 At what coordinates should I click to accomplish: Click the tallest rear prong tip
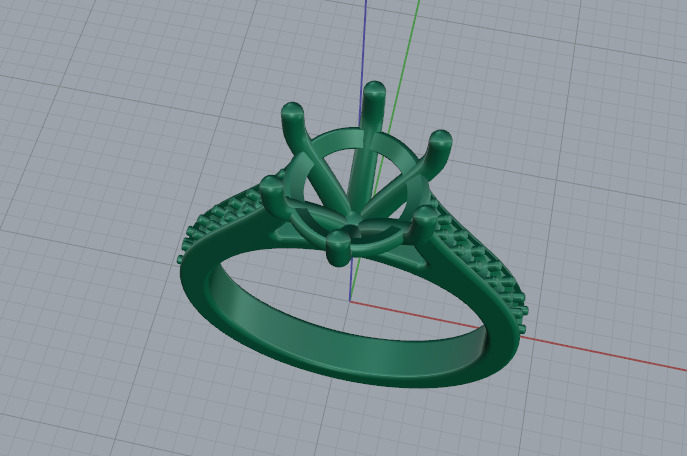375,89
